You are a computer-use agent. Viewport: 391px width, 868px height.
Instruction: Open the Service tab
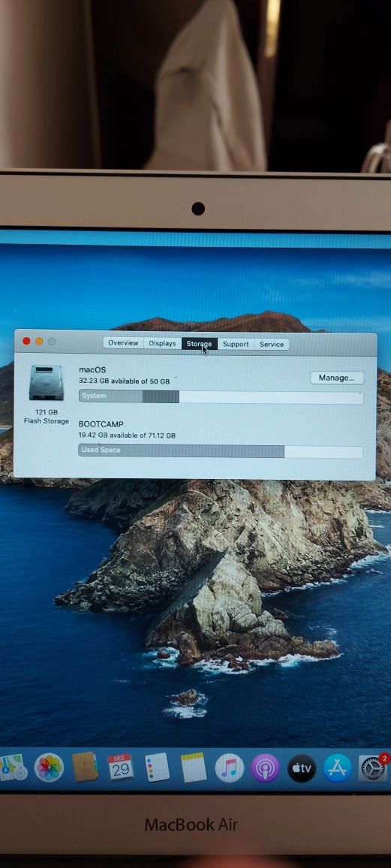(x=272, y=345)
